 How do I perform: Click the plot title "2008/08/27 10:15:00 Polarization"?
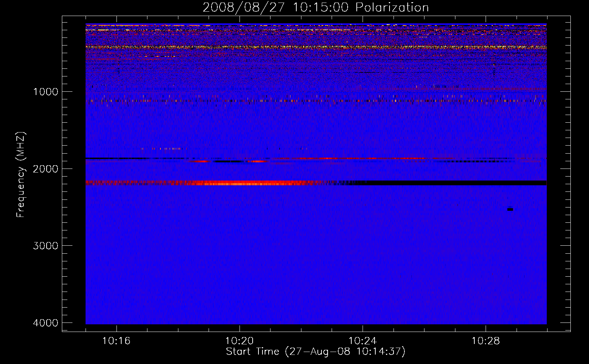[316, 8]
